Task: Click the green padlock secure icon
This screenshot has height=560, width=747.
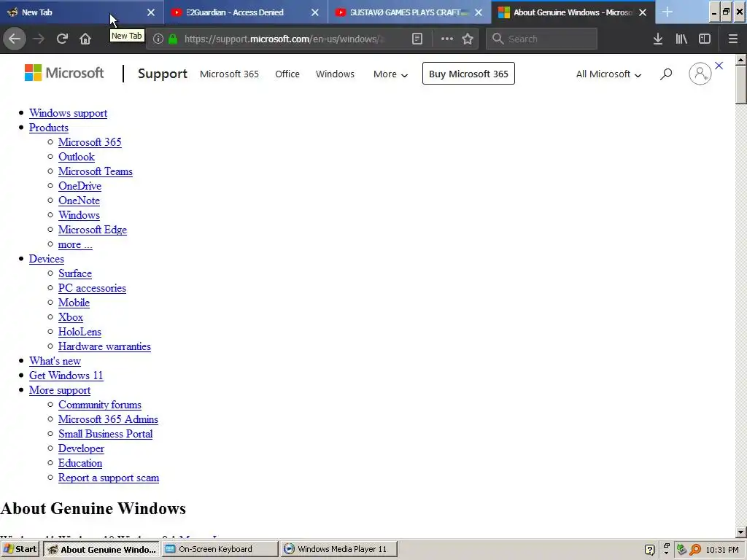Action: click(x=173, y=39)
